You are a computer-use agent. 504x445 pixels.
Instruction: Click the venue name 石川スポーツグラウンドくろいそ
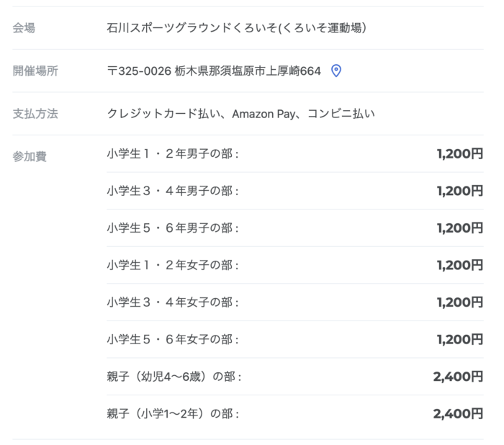click(237, 28)
